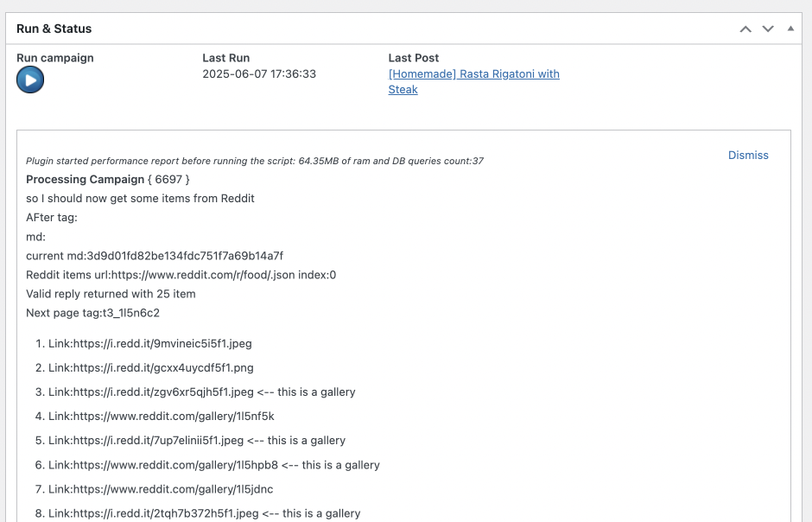The image size is (812, 522).
Task: Click the Run campaign play button
Action: [30, 80]
